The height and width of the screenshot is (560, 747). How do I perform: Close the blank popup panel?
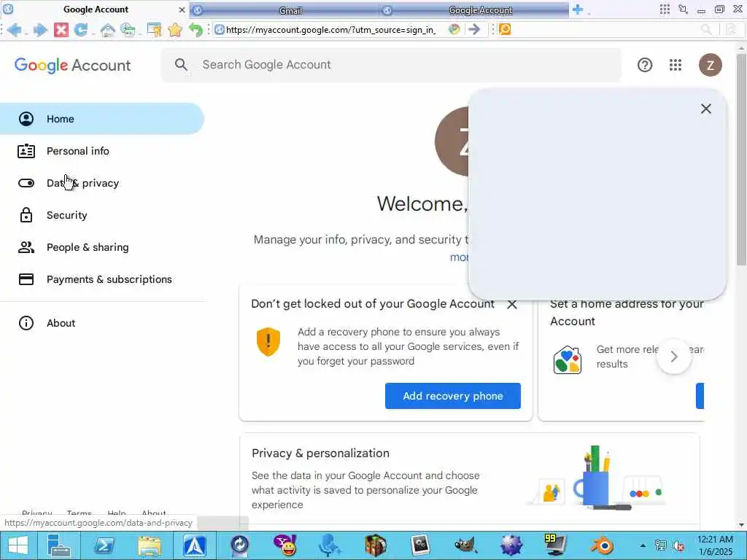point(706,109)
